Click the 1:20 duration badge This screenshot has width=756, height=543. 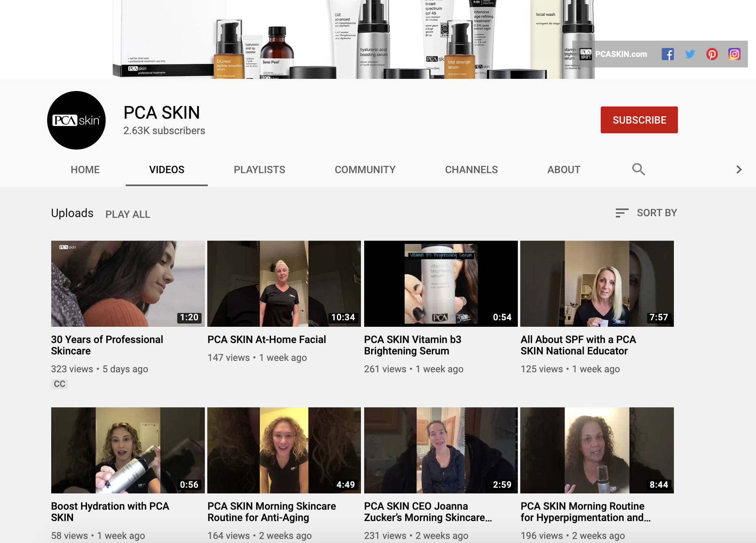189,317
